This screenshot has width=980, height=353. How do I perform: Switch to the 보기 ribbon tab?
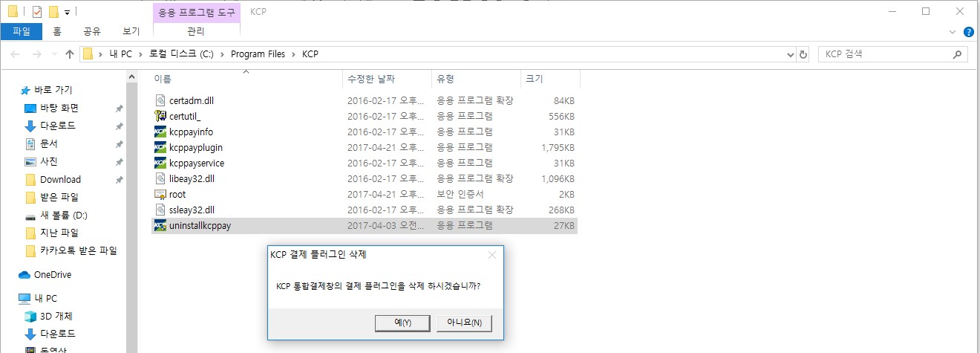(131, 32)
